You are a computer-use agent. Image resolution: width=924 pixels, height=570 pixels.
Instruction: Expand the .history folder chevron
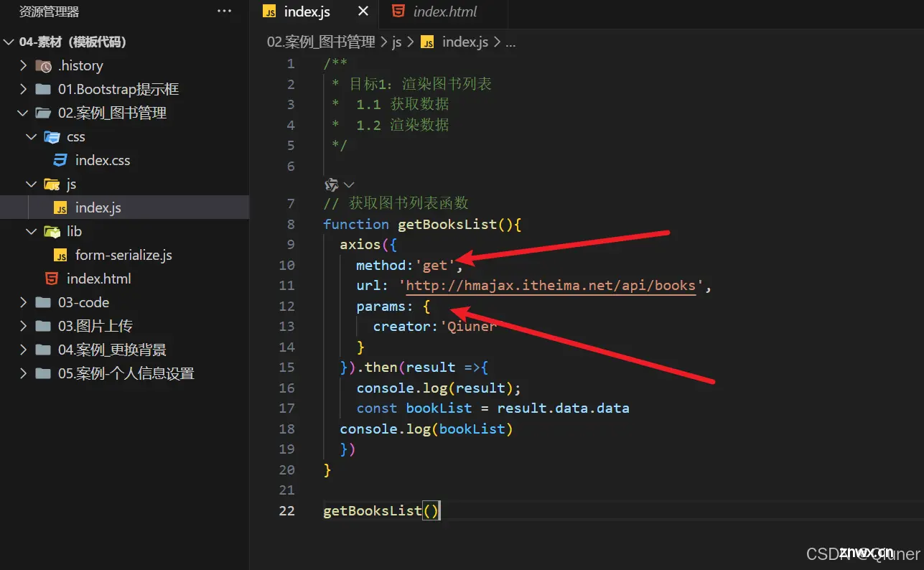[x=23, y=65]
